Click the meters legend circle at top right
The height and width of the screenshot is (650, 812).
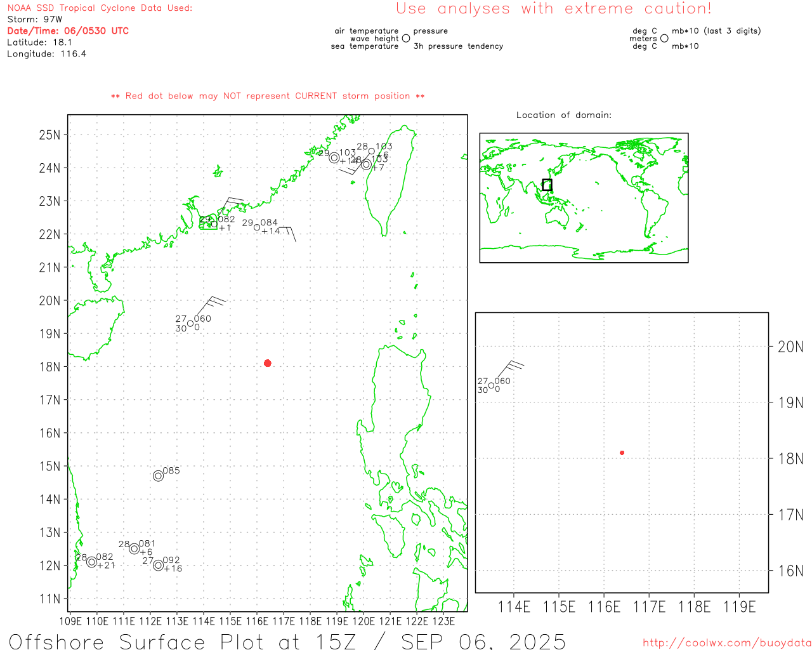click(664, 38)
